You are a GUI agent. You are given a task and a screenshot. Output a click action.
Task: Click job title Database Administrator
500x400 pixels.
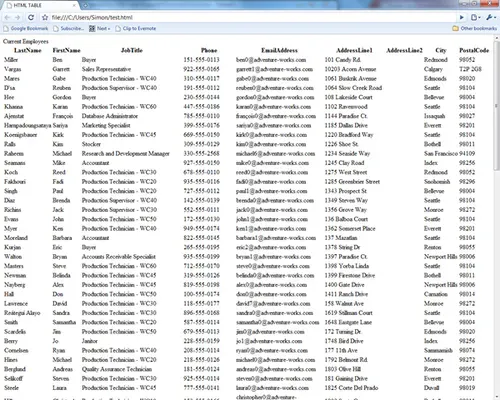click(110, 116)
